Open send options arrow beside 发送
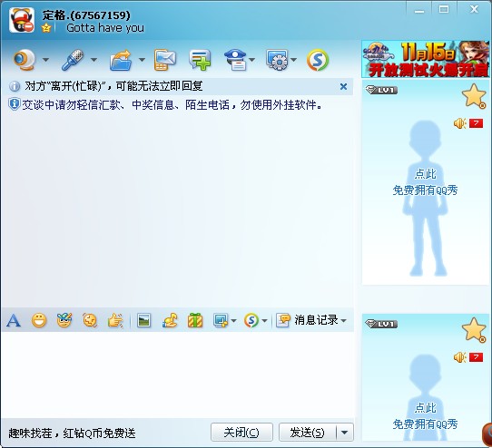The height and width of the screenshot is (448, 492). coord(345,433)
